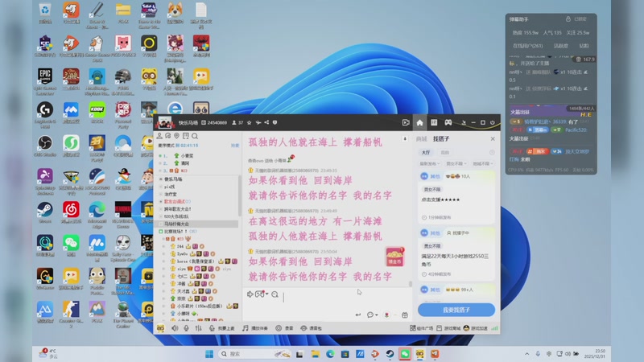This screenshot has height=362, width=644.
Task: Click the share icon in YY title bar
Action: click(x=266, y=122)
